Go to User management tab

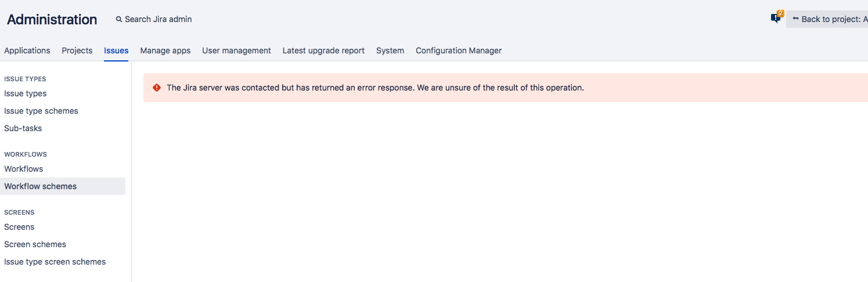(236, 50)
